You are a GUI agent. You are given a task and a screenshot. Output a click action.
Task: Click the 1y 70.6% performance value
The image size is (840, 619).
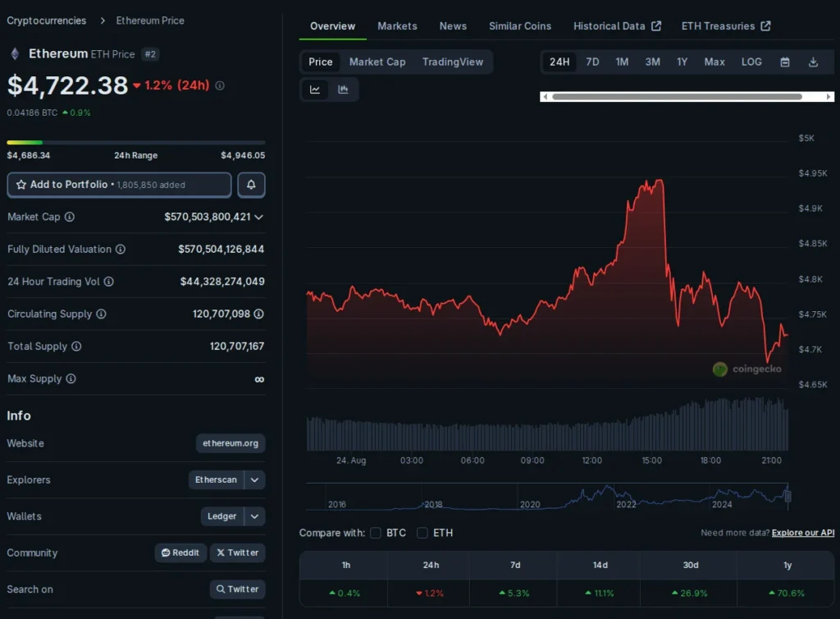tap(787, 594)
